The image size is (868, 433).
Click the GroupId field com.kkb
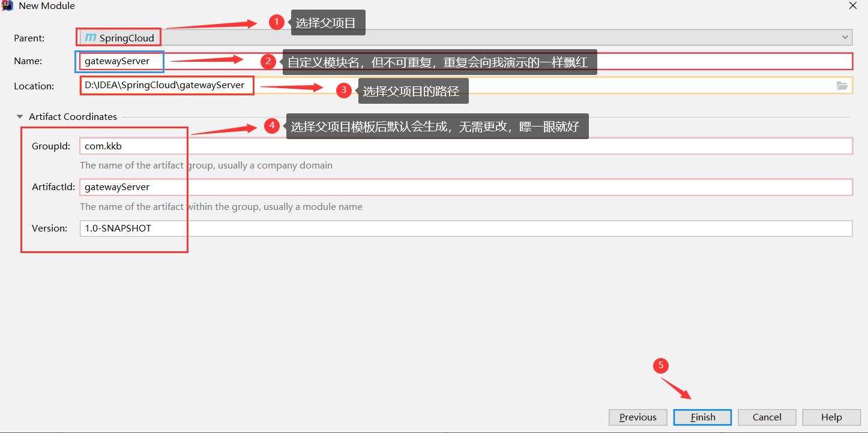pyautogui.click(x=466, y=146)
